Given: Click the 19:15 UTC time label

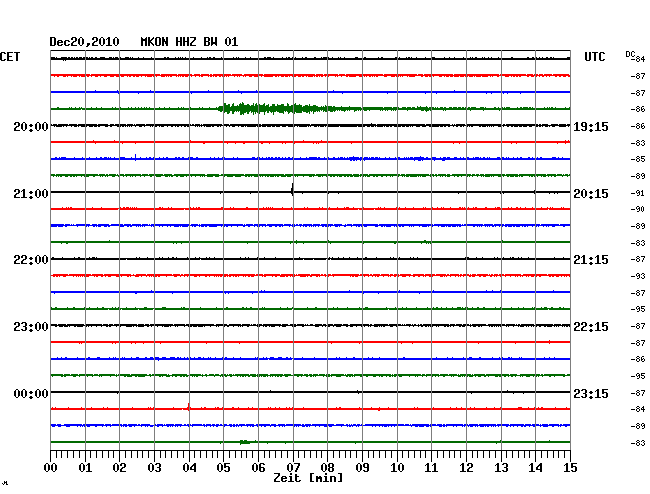Looking at the screenshot, I should 591,126.
